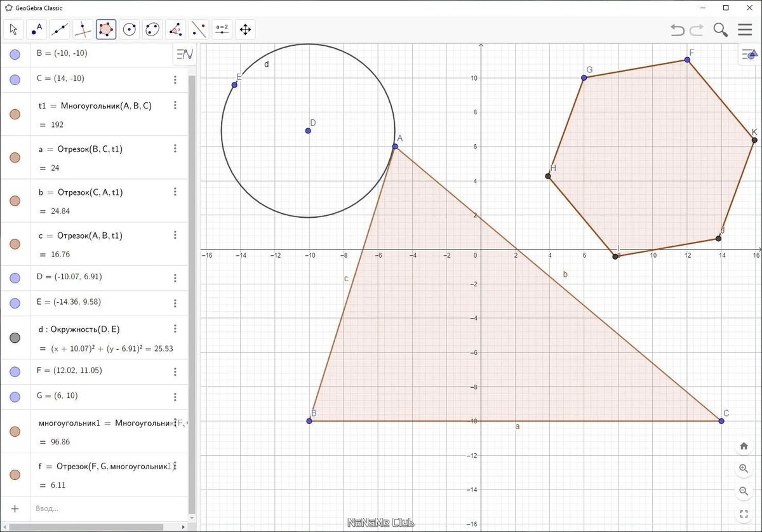762x532 pixels.
Task: Undo the last action
Action: 678,30
